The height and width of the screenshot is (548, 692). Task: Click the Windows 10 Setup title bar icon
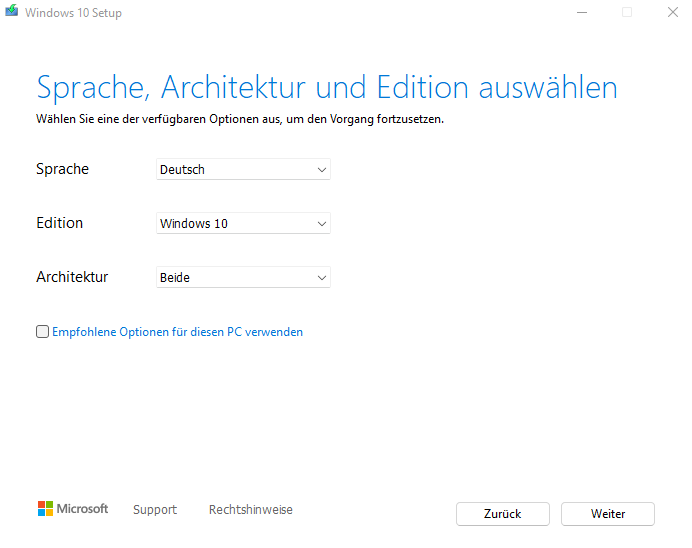pyautogui.click(x=12, y=13)
